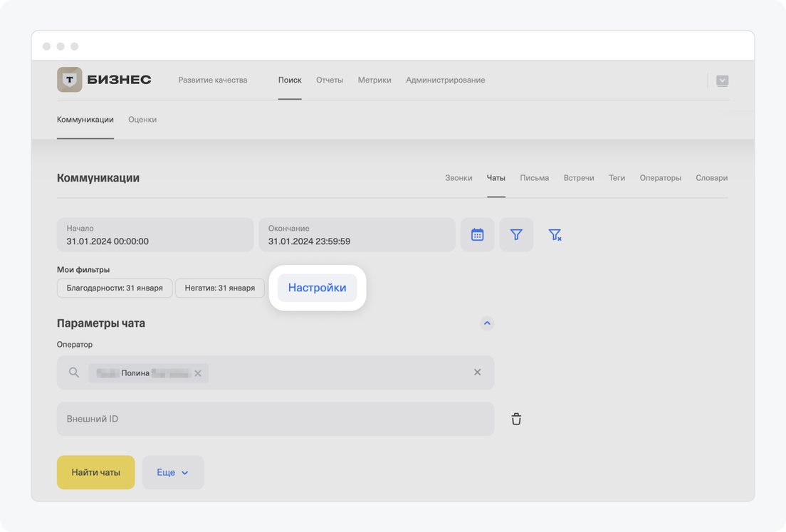Click the search magnifier in the Оператор field

click(74, 372)
